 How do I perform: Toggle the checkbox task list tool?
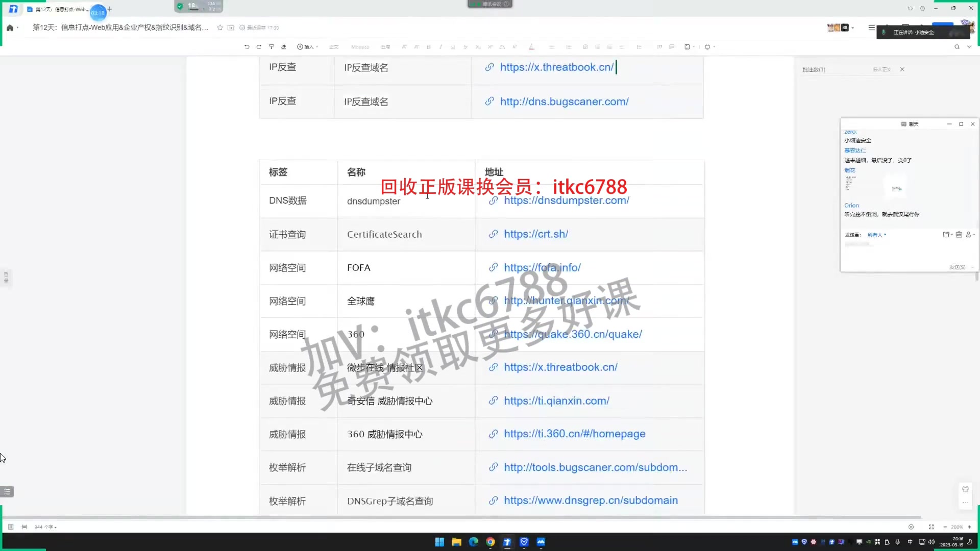point(585,46)
